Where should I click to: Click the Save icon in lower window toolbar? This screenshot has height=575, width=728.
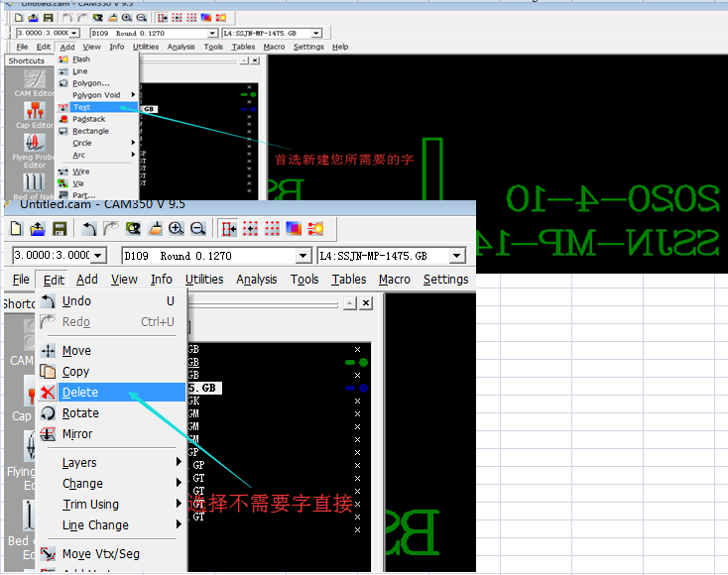[x=60, y=229]
